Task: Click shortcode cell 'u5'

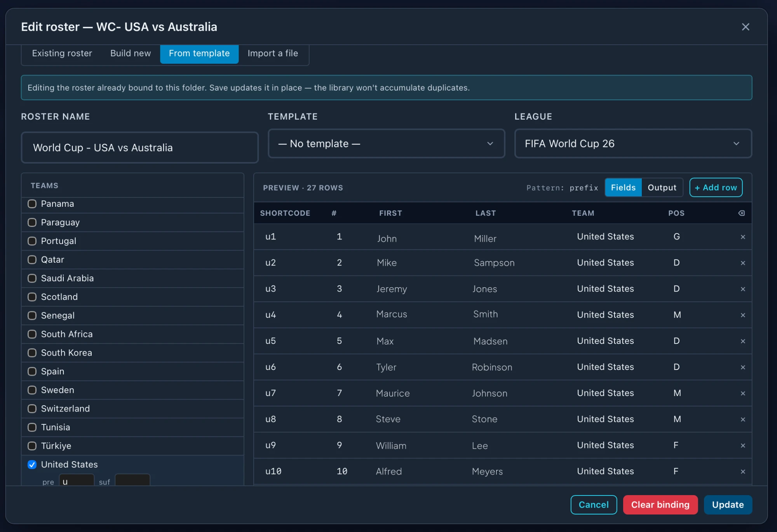Action: [270, 341]
